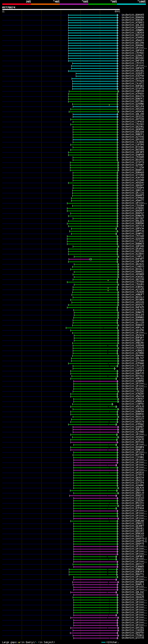Click the green alignment bar for UniRef100_A7P6G0
Viewport: 148px width, 644px height.
click(x=93, y=94)
